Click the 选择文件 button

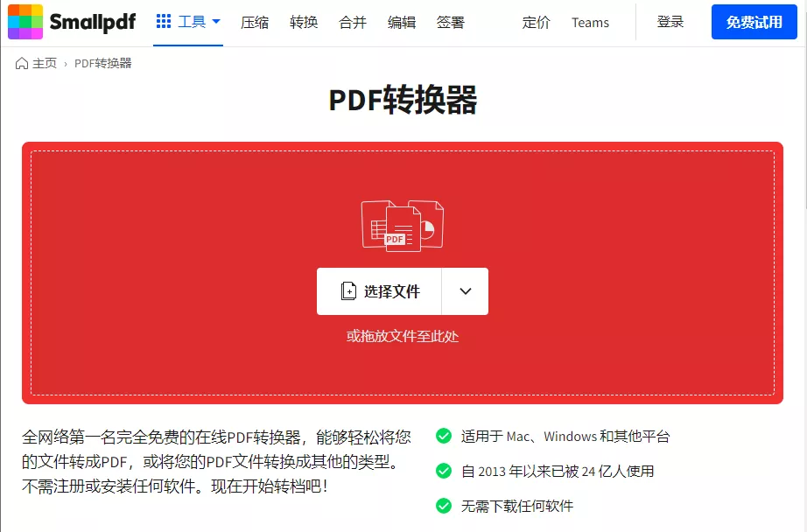[x=379, y=291]
